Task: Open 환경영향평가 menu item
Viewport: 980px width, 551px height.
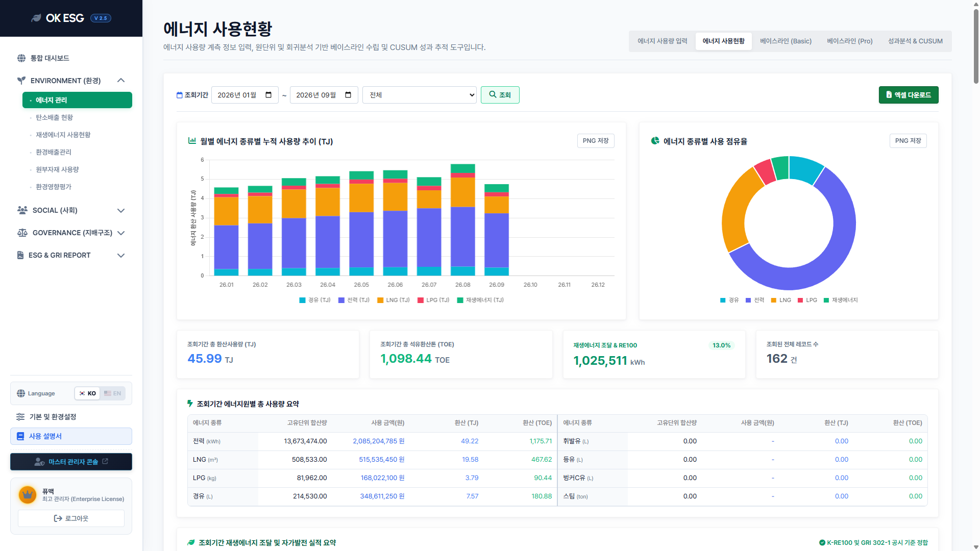Action: [x=53, y=187]
